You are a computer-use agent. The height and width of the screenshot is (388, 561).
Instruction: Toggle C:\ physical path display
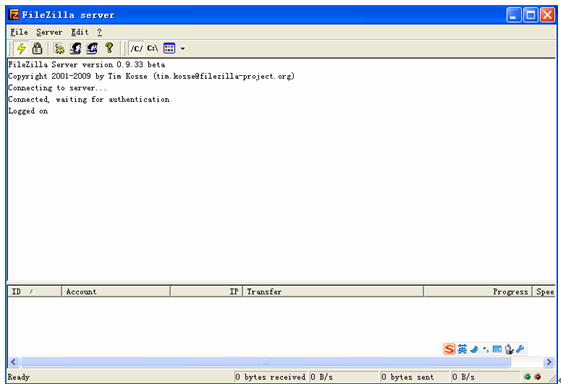coord(152,48)
